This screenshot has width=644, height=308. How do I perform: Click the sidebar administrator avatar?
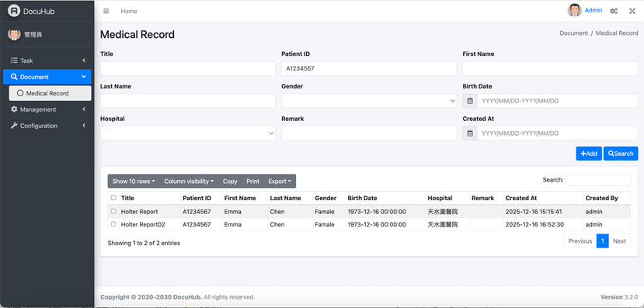point(14,34)
